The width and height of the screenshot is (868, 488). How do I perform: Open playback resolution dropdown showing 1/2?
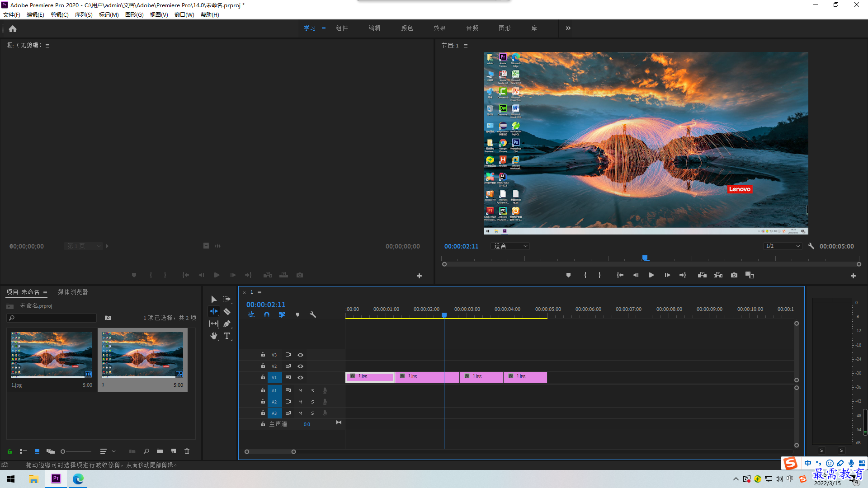(783, 246)
